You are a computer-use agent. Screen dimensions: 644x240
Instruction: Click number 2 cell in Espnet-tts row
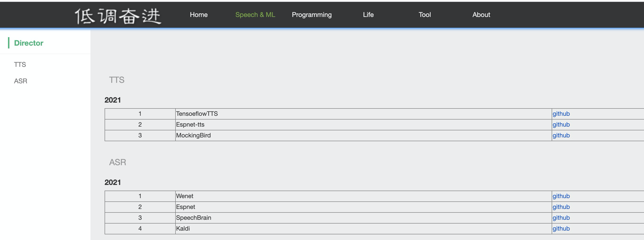coord(140,125)
